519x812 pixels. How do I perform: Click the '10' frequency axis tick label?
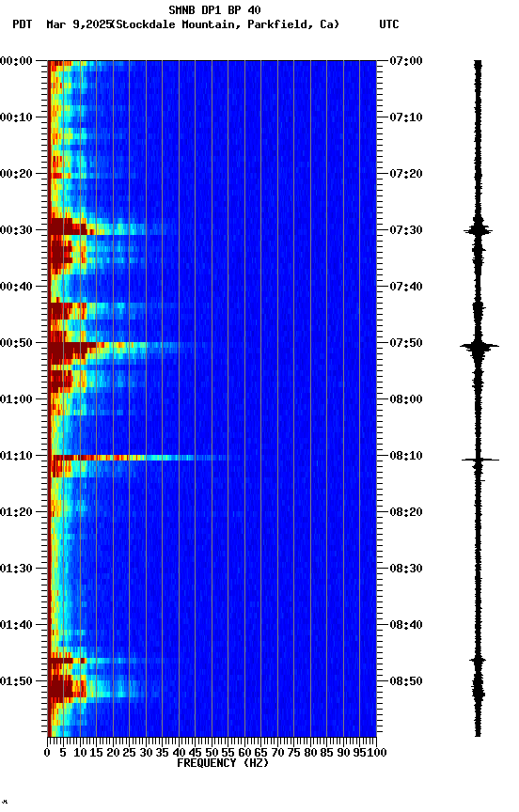pyautogui.click(x=80, y=754)
